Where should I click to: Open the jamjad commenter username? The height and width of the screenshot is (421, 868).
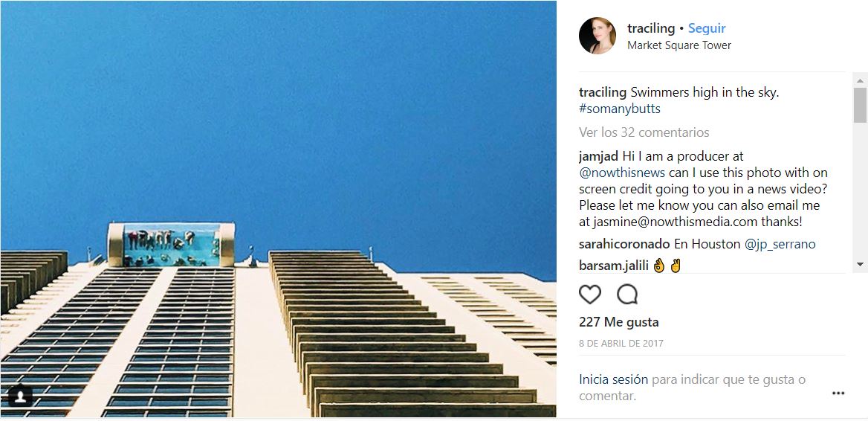tap(598, 157)
